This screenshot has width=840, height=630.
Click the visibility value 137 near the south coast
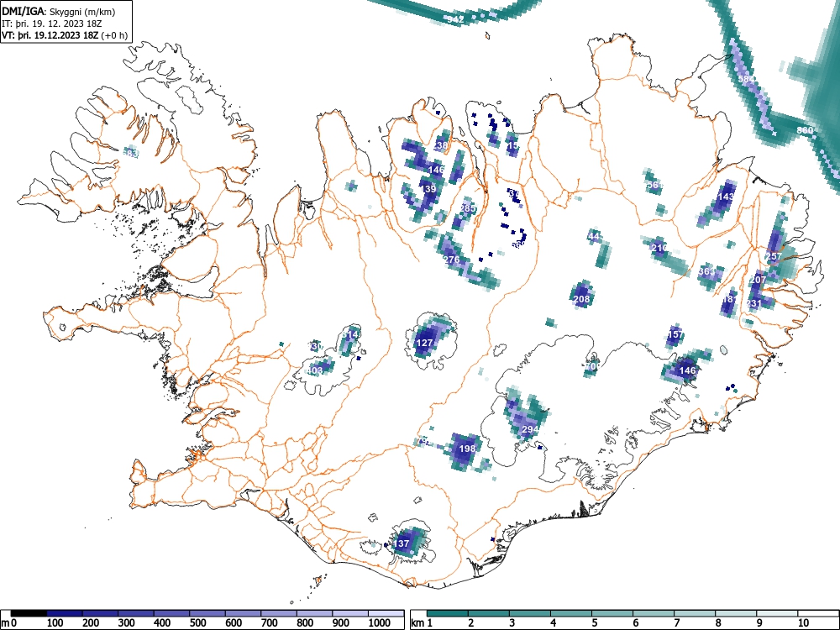click(402, 543)
